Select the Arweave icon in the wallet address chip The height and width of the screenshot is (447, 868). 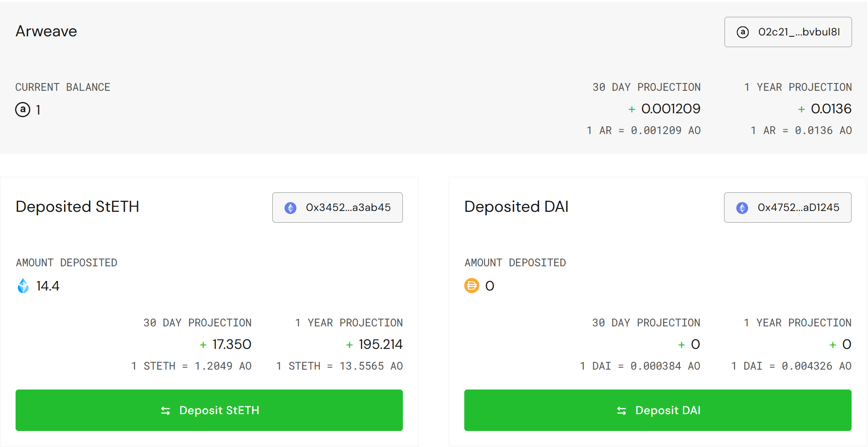[x=743, y=32]
